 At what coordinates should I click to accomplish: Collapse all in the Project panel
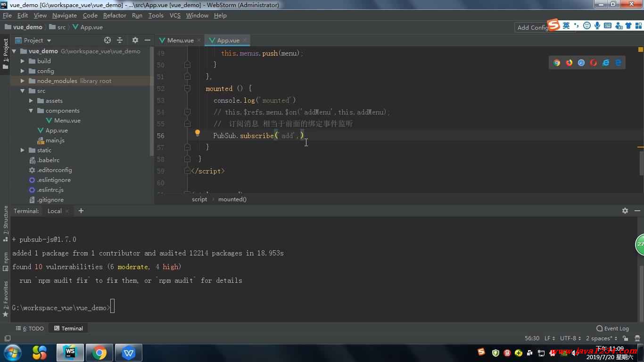click(x=120, y=40)
